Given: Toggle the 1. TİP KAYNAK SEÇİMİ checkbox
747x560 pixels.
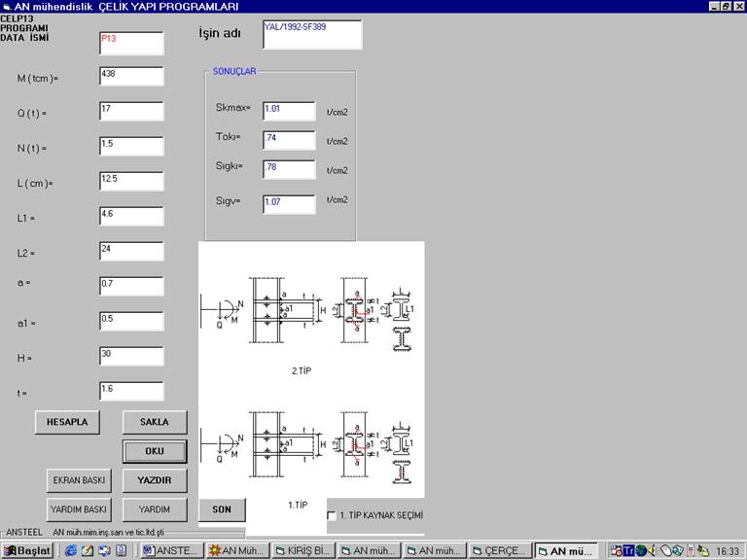Looking at the screenshot, I should 332,515.
